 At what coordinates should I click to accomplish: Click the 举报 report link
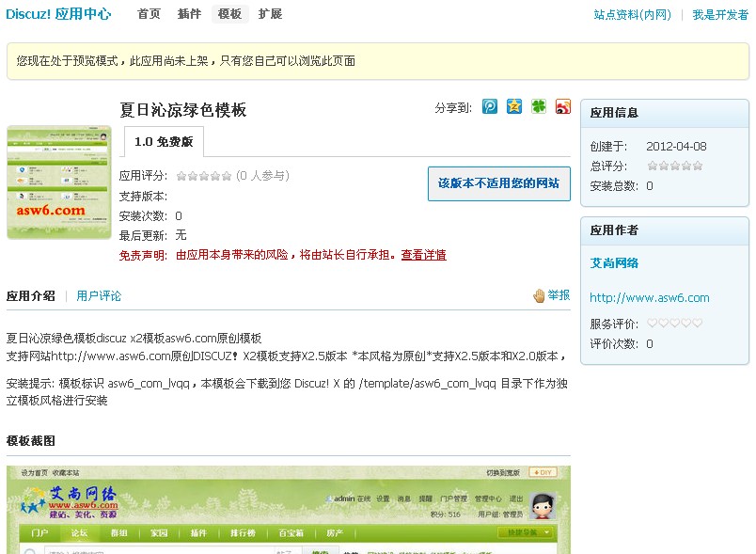click(x=559, y=295)
